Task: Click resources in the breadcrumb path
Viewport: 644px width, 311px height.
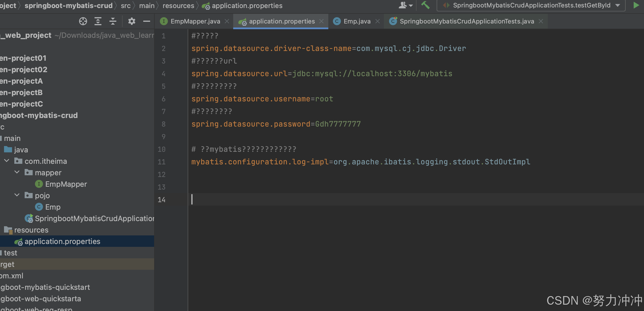Action: tap(178, 5)
